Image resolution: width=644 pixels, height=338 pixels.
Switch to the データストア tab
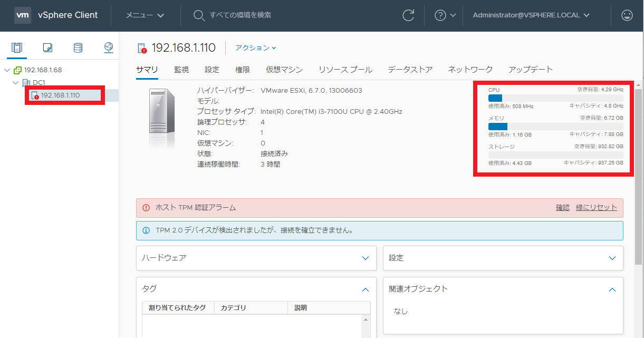click(x=410, y=70)
